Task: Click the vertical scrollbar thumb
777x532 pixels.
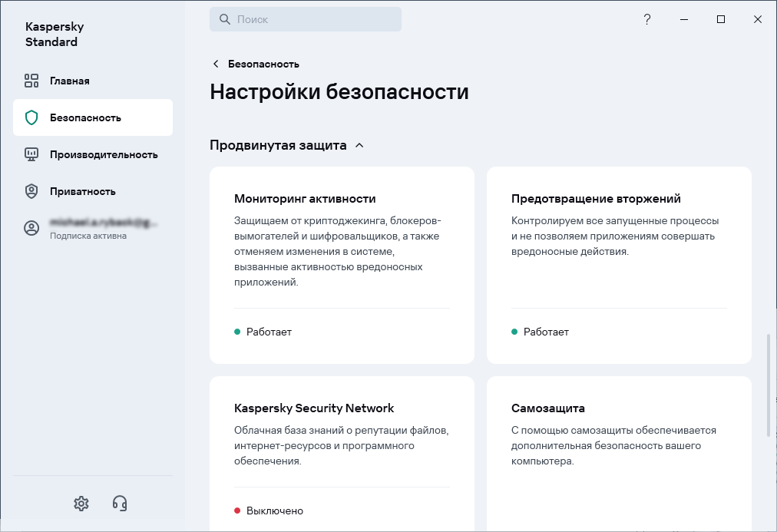Action: coord(769,385)
